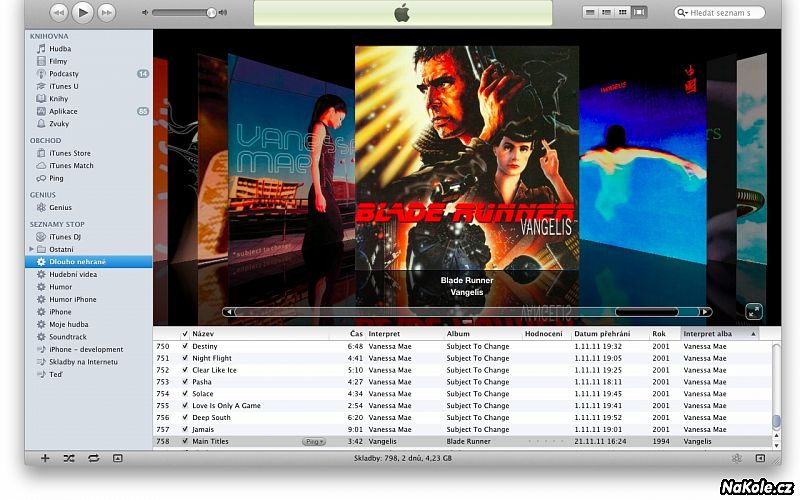The height and width of the screenshot is (500, 800).
Task: Toggle repeat playback
Action: pyautogui.click(x=93, y=458)
